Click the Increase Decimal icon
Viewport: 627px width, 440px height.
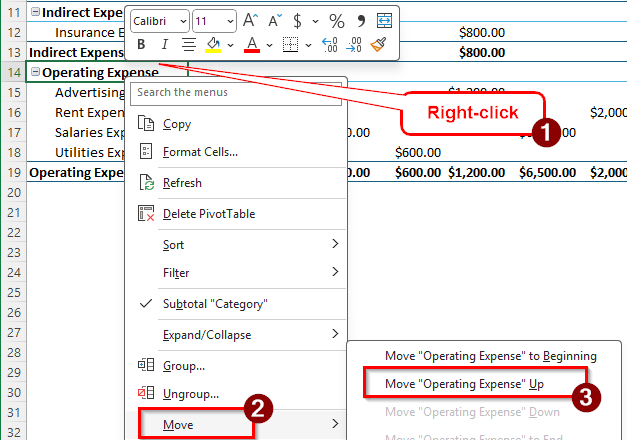click(x=330, y=44)
